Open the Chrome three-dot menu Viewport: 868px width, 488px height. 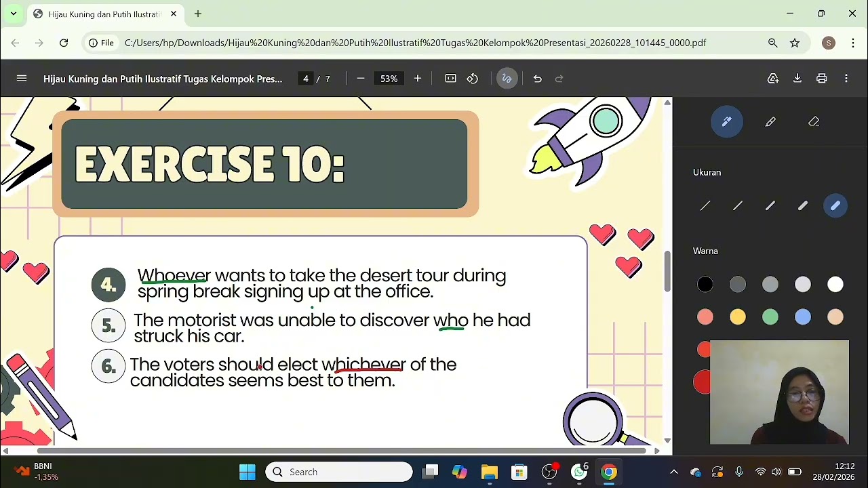[853, 43]
